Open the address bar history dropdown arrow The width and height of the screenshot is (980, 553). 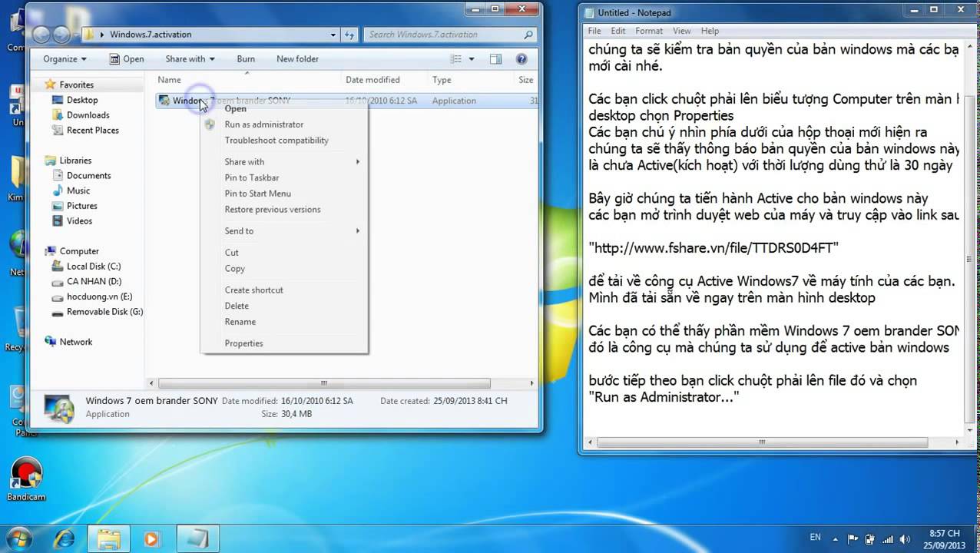click(x=333, y=35)
